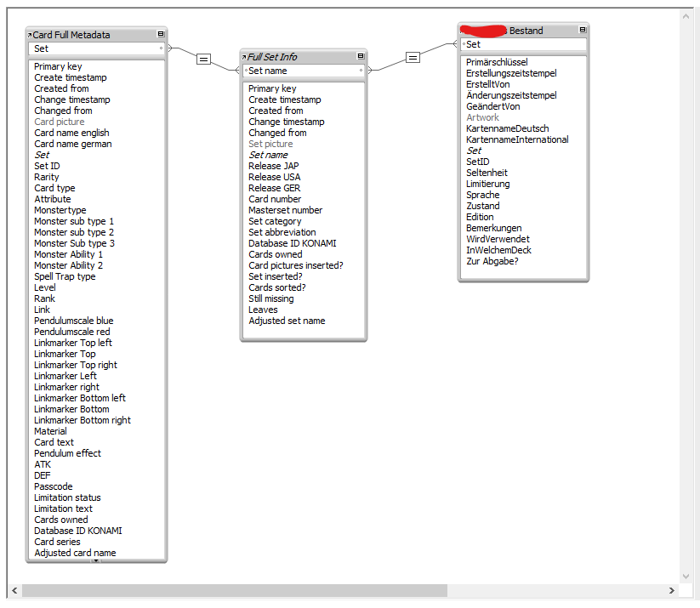Select the Set category field
700x608 pixels.
pos(275,221)
